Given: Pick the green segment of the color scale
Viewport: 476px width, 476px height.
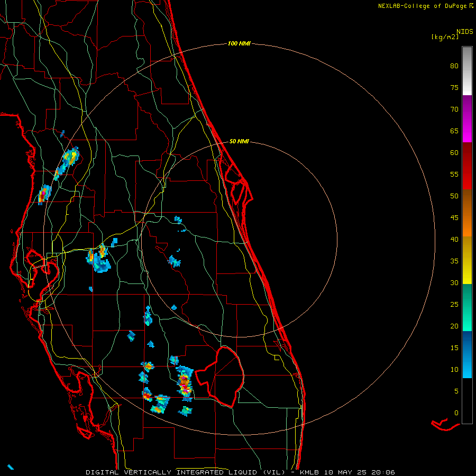Looking at the screenshot, I should (x=467, y=307).
